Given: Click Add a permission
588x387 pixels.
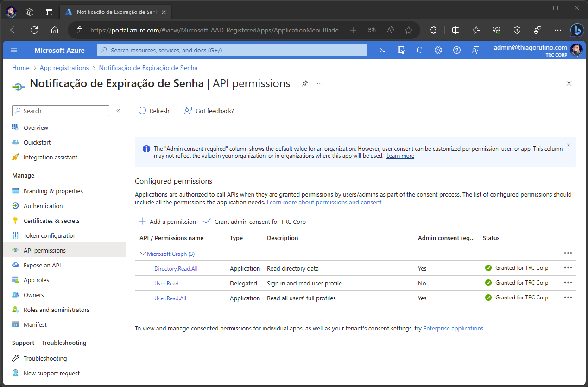Looking at the screenshot, I should 167,222.
